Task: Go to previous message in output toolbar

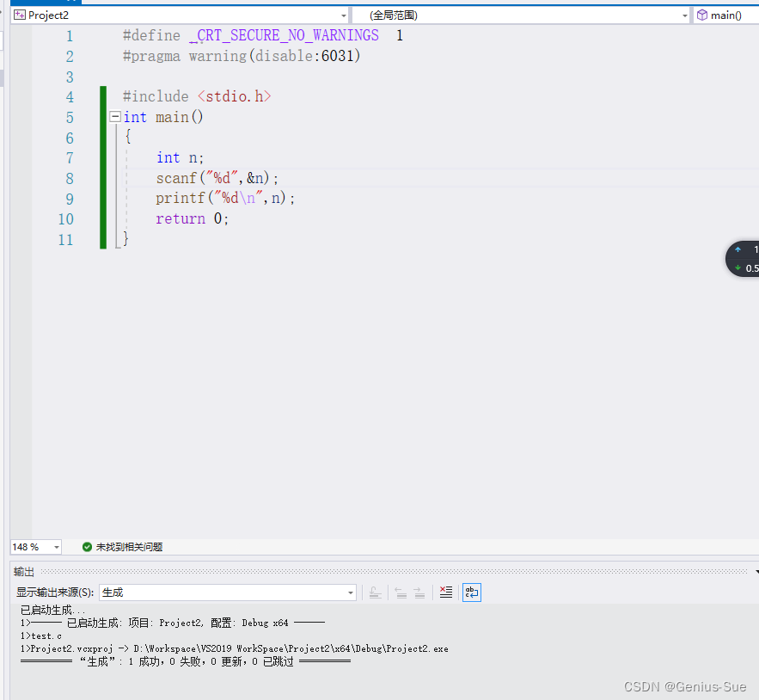Action: coord(401,593)
